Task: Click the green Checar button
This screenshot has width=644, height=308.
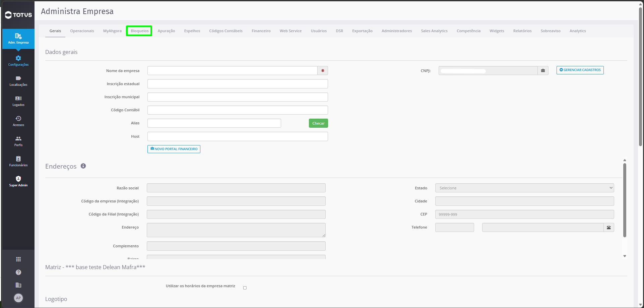Action: (318, 123)
